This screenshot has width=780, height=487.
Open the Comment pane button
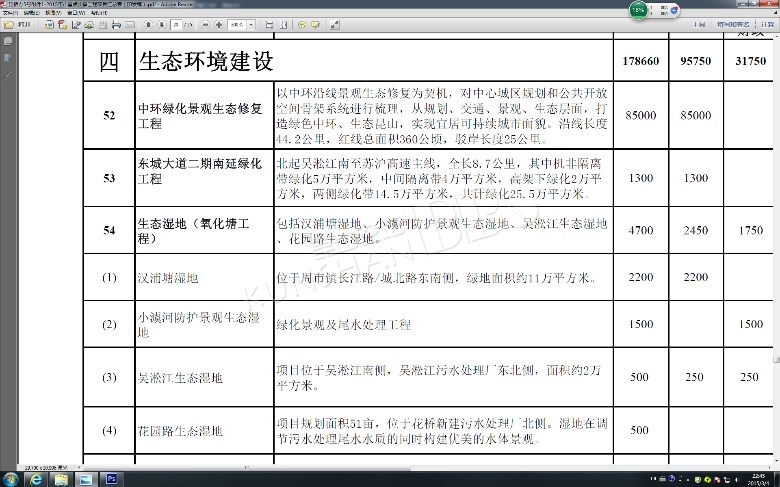coord(767,24)
